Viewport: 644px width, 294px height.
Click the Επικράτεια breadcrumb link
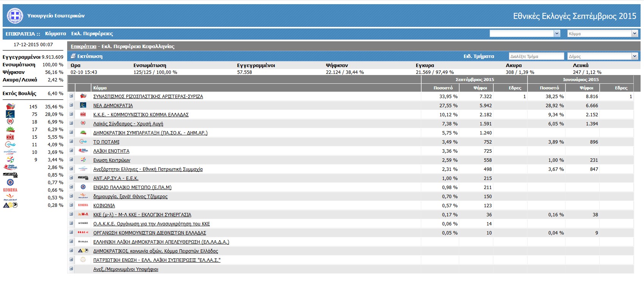point(83,47)
